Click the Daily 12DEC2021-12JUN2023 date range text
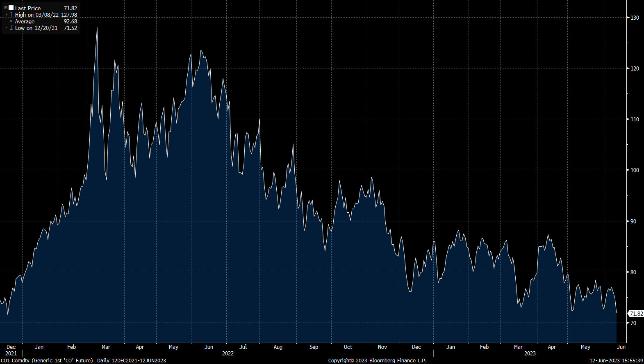Screen dimensions: 644x364 tap(131, 360)
